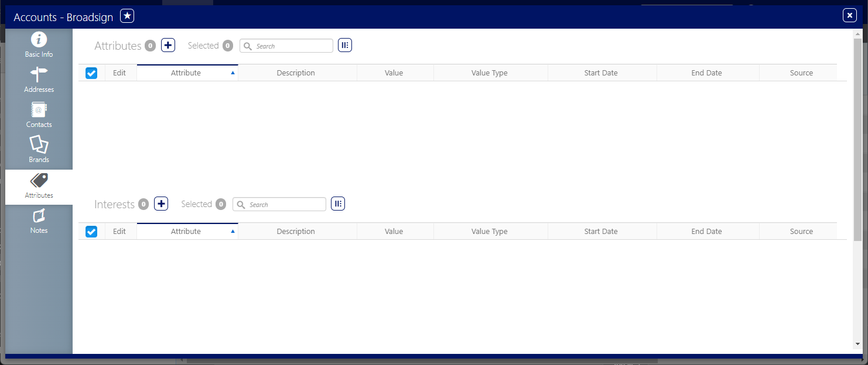
Task: Sort Interests table by Value Type column
Action: tap(489, 232)
